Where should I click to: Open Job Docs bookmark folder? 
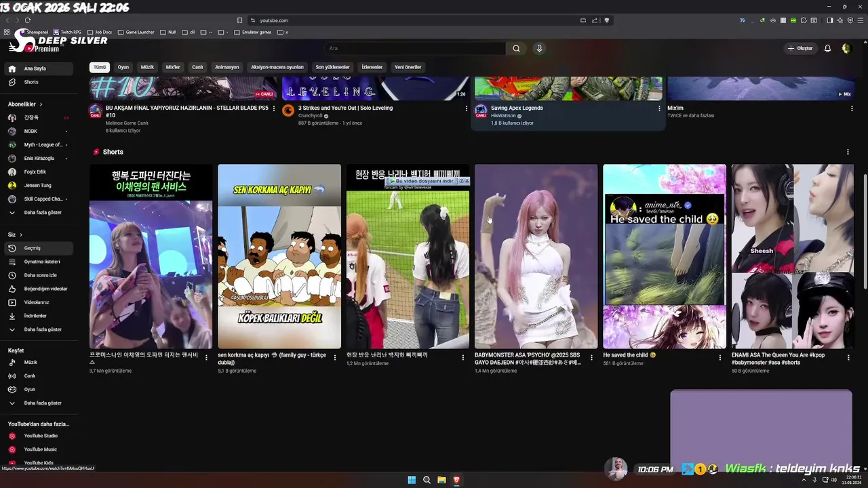tap(99, 32)
